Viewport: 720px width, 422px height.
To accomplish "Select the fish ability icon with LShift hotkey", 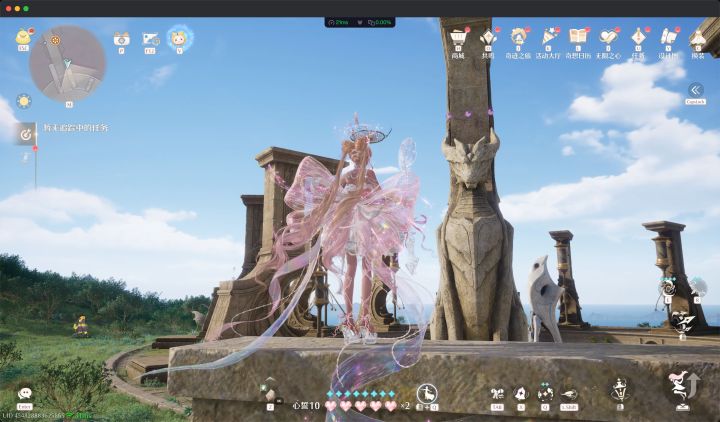I will coord(569,394).
